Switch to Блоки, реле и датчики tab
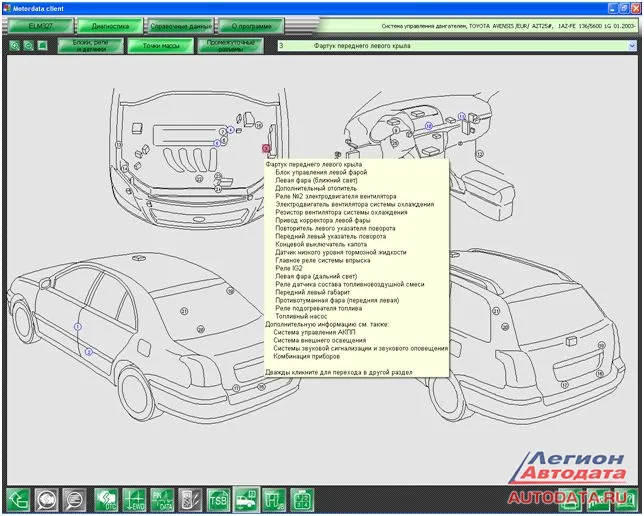The image size is (644, 516). point(90,46)
